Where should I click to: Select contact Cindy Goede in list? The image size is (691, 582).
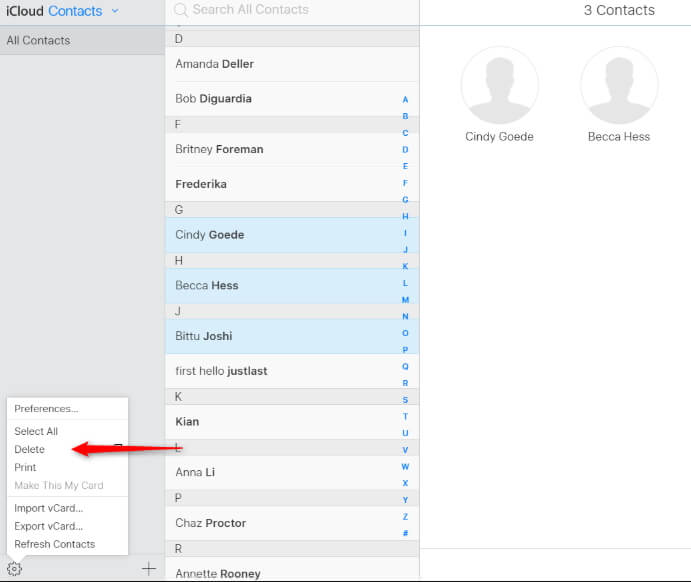click(292, 235)
